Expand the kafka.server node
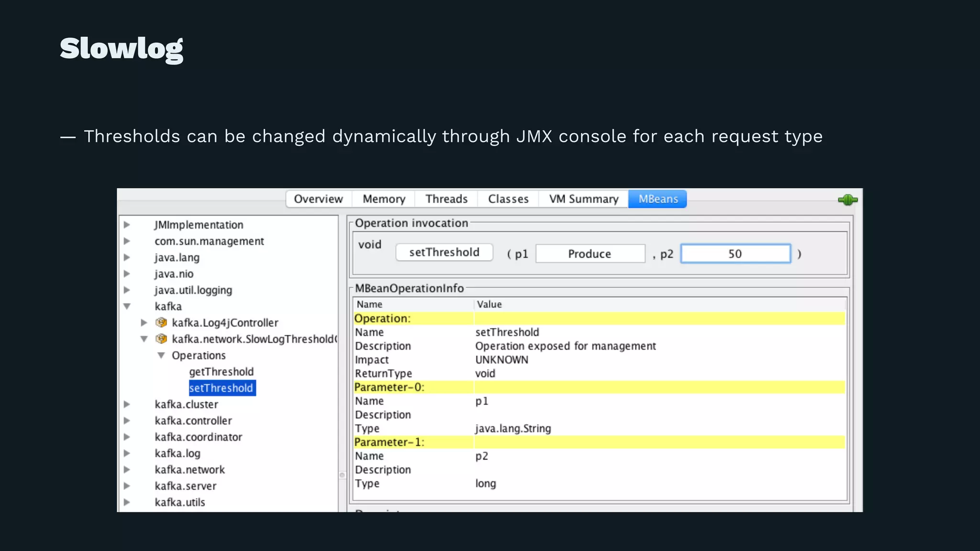Image resolution: width=980 pixels, height=551 pixels. coord(127,485)
